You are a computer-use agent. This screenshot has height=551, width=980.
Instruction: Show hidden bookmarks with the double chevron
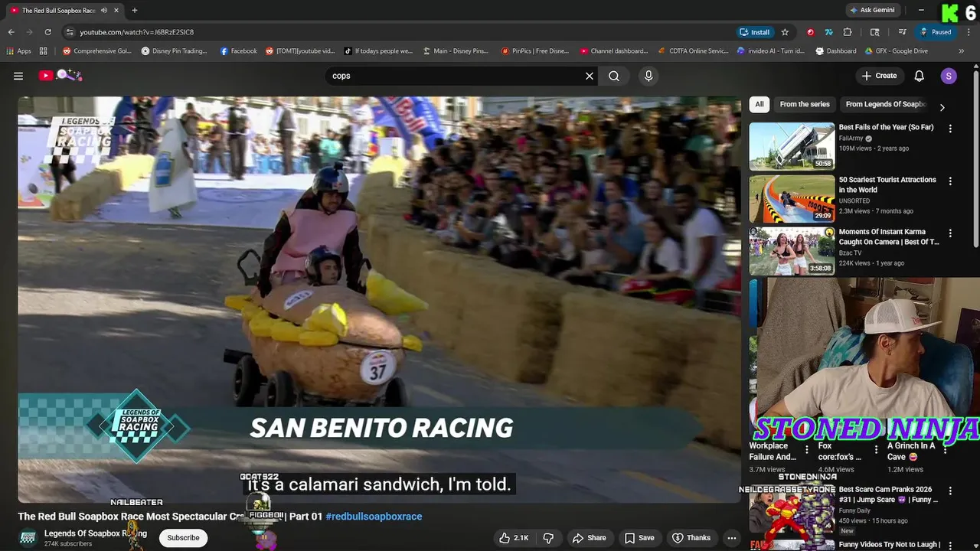(962, 51)
